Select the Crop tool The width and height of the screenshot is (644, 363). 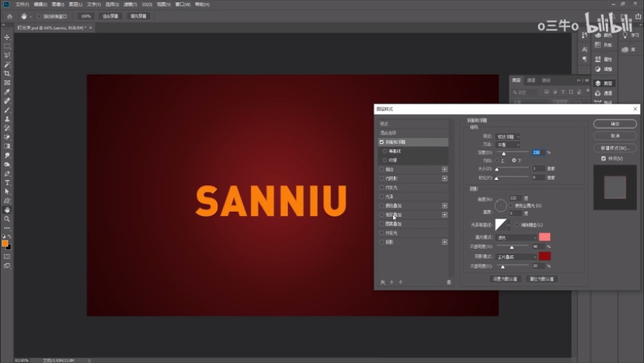tap(7, 73)
